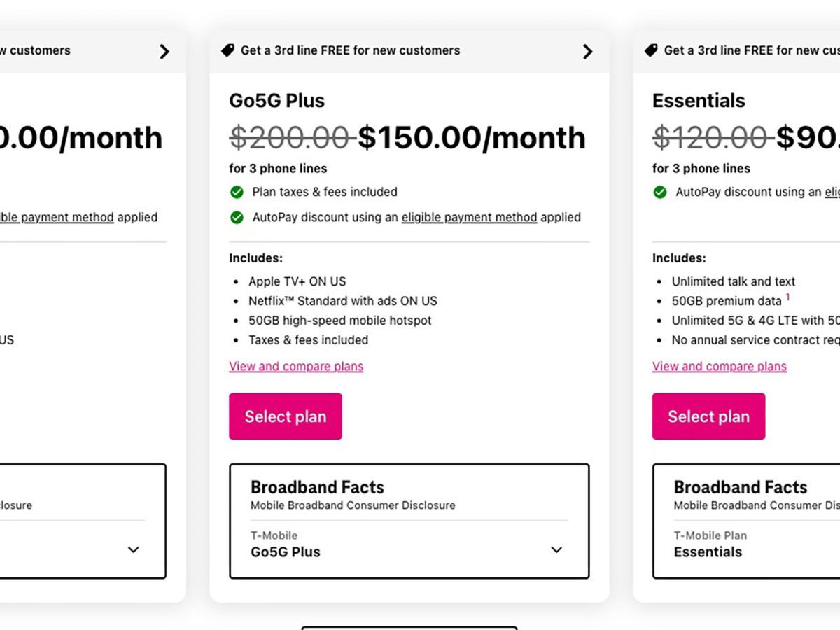
Task: Click the tag icon on Essentials promo banner
Action: (x=651, y=50)
